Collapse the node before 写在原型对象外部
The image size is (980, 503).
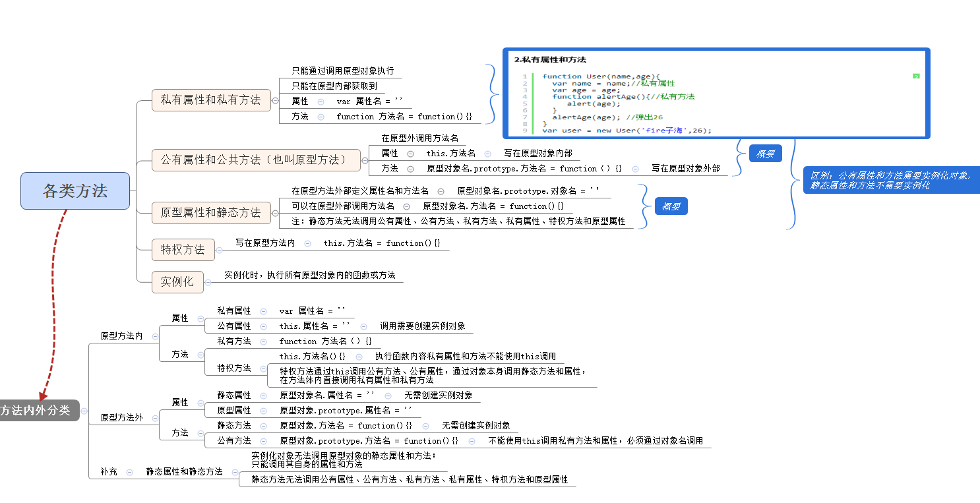click(x=636, y=169)
